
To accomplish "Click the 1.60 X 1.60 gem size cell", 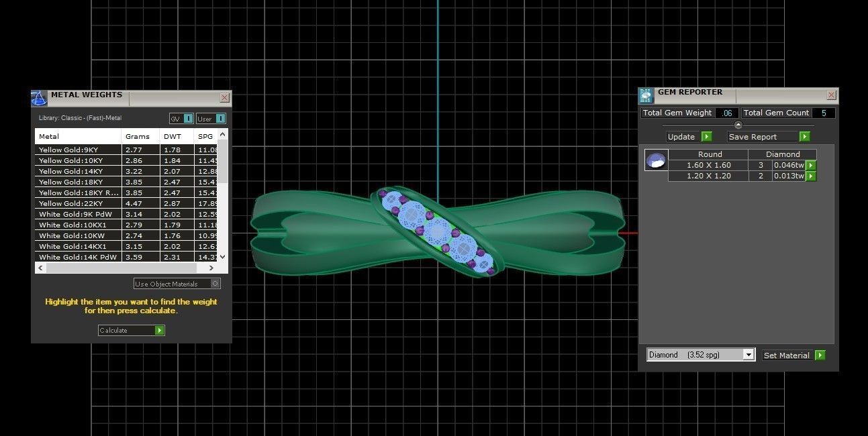I will coord(709,165).
